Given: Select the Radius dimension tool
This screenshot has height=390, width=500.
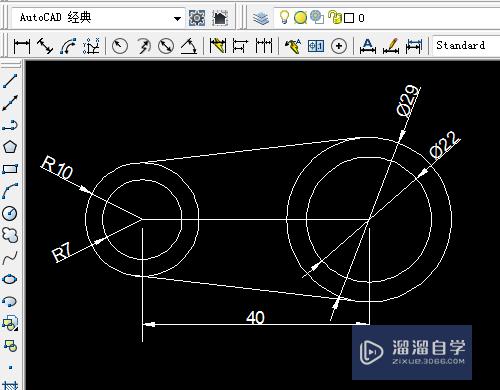Looking at the screenshot, I should [120, 46].
